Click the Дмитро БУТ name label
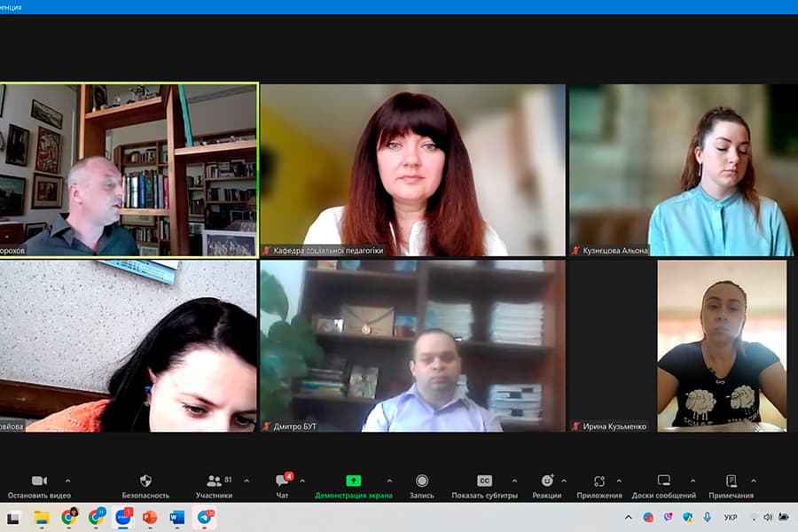This screenshot has height=532, width=798. (x=295, y=426)
